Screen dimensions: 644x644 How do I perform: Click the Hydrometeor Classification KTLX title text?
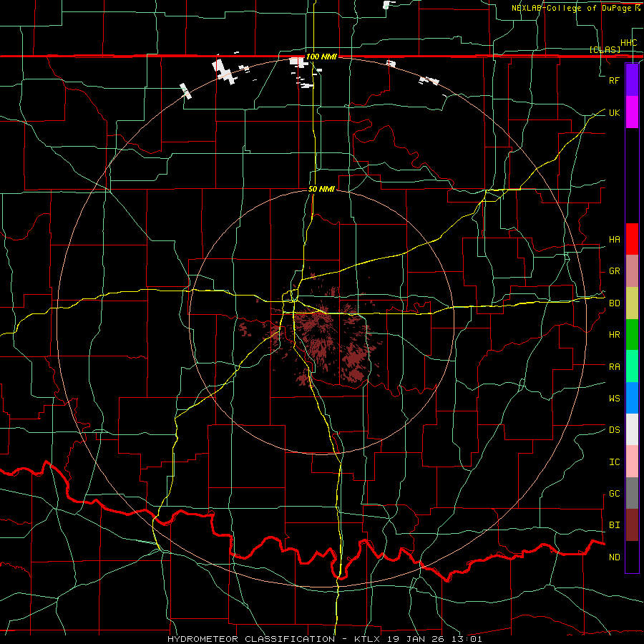[324, 639]
